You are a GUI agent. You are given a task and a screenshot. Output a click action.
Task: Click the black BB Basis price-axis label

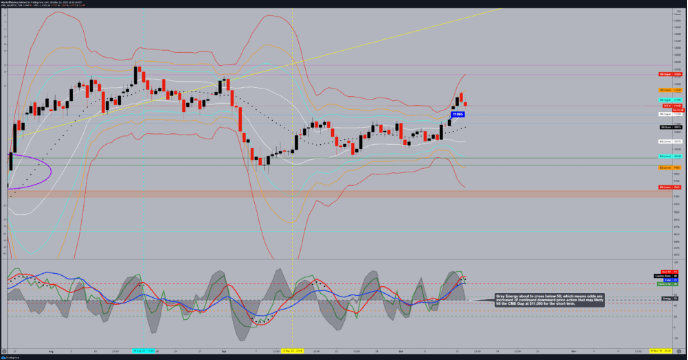[670, 127]
